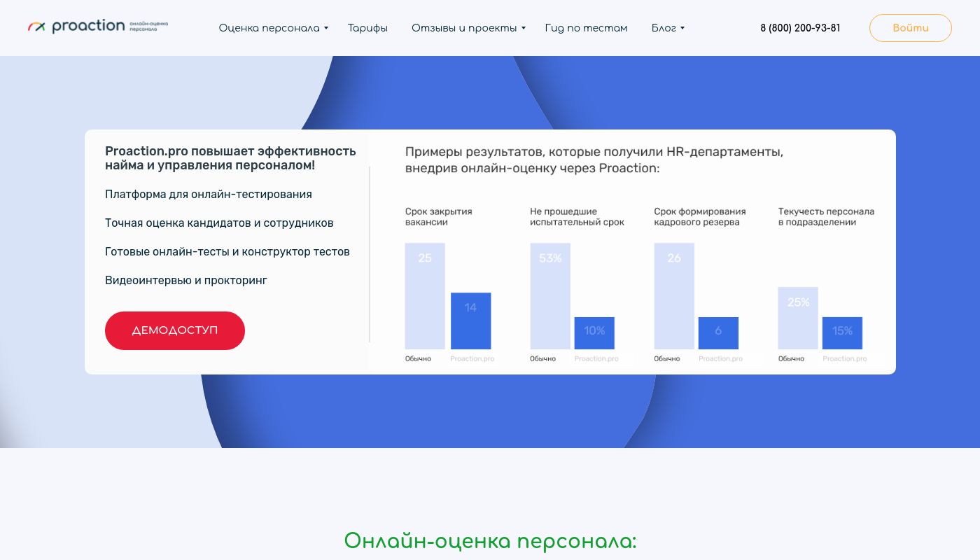Click the light bar showing 26

[x=674, y=296]
